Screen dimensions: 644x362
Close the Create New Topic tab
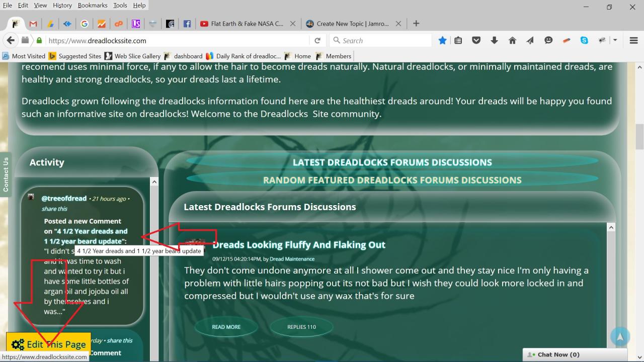click(x=398, y=24)
